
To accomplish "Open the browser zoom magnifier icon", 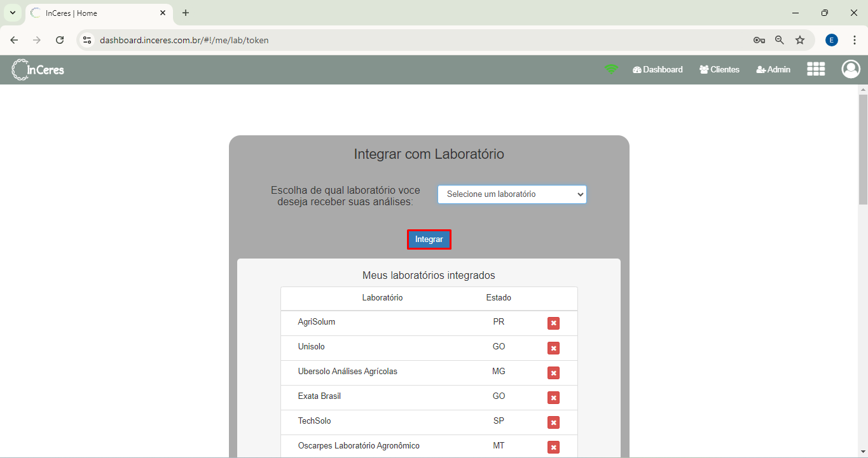I will pos(780,40).
